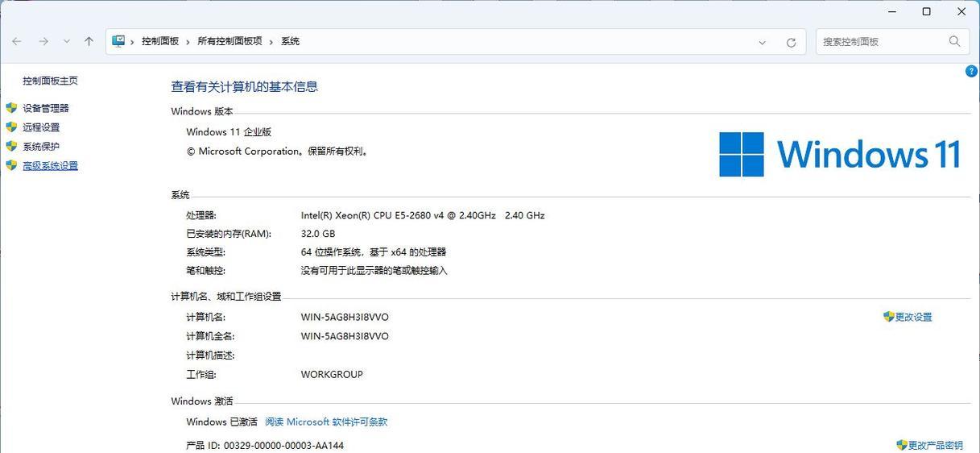Screen dimensions: 980x453
Task: Refresh the current page
Action: pyautogui.click(x=791, y=42)
